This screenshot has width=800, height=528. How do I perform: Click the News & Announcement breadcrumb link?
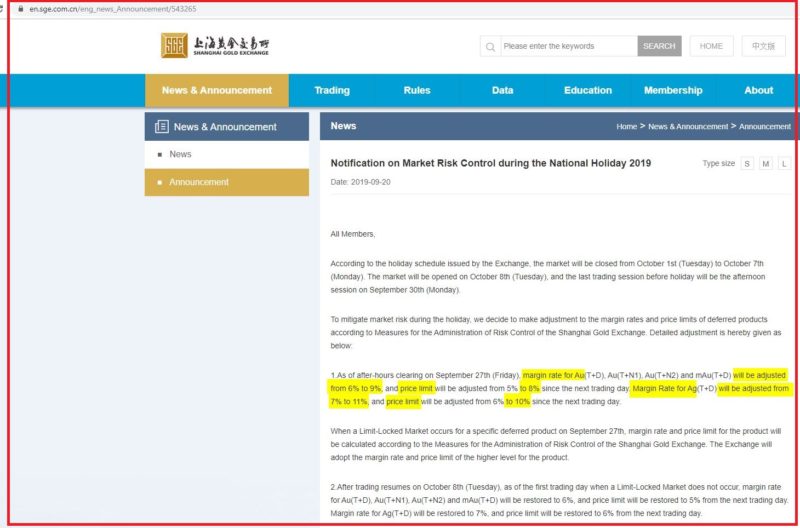[x=688, y=127]
